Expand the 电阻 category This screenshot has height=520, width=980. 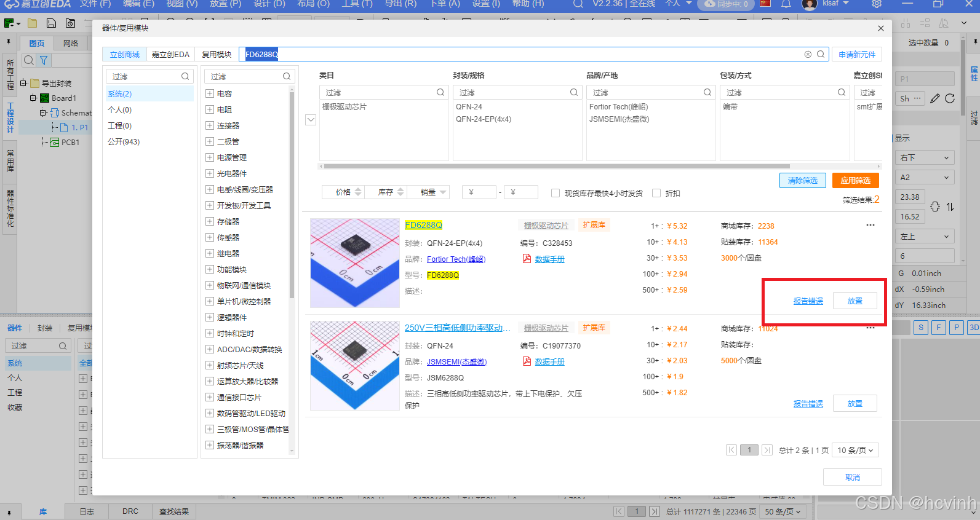click(210, 109)
